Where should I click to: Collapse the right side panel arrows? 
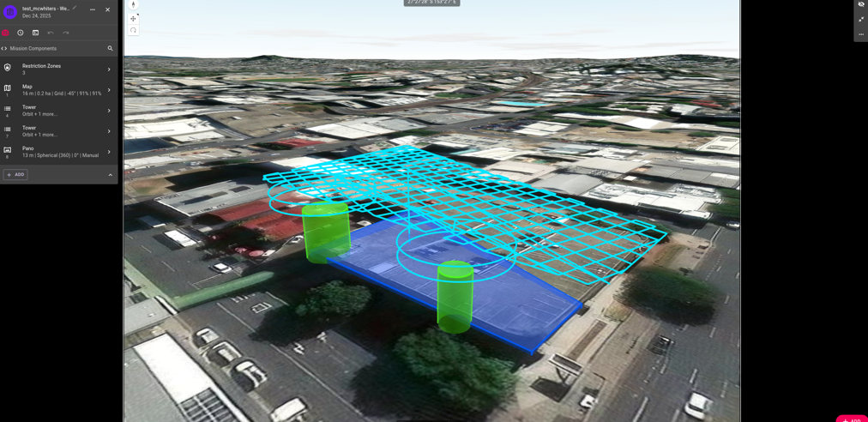tap(861, 20)
